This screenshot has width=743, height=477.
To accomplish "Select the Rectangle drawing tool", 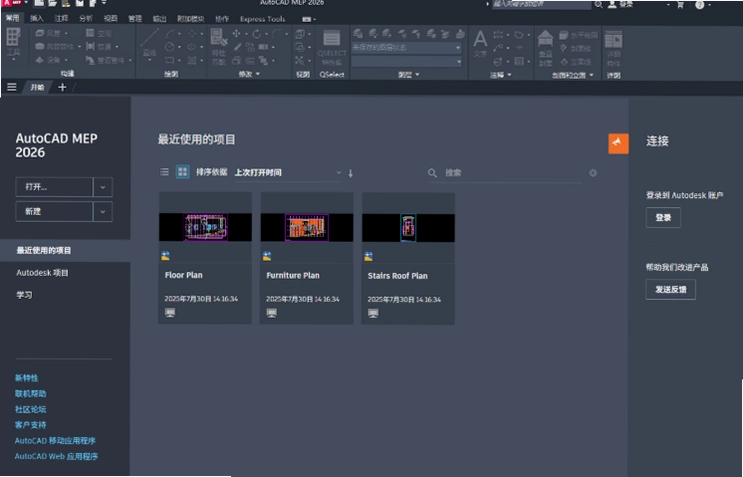I will pyautogui.click(x=170, y=60).
